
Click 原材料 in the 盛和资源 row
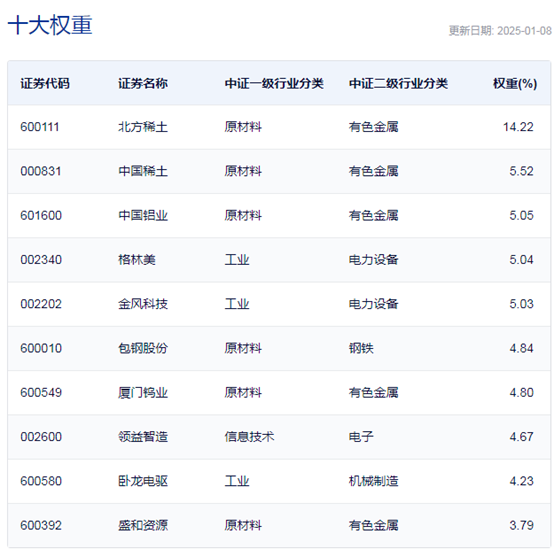pos(243,525)
